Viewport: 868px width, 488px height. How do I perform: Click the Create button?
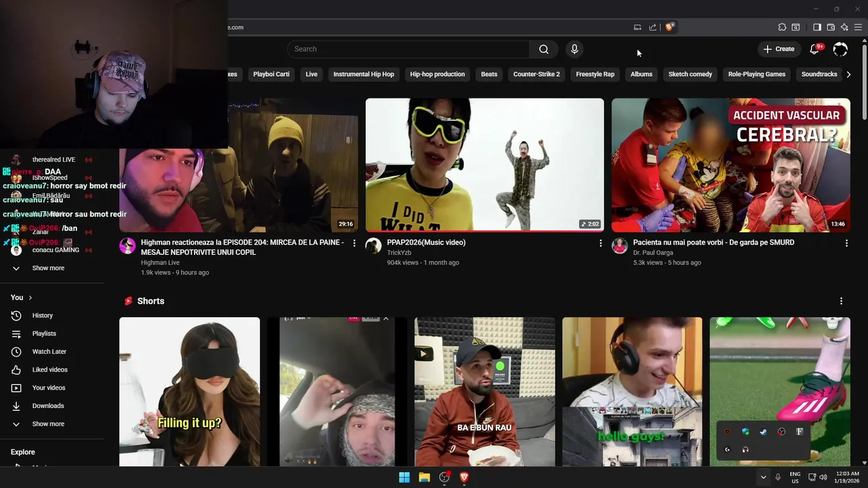(778, 49)
